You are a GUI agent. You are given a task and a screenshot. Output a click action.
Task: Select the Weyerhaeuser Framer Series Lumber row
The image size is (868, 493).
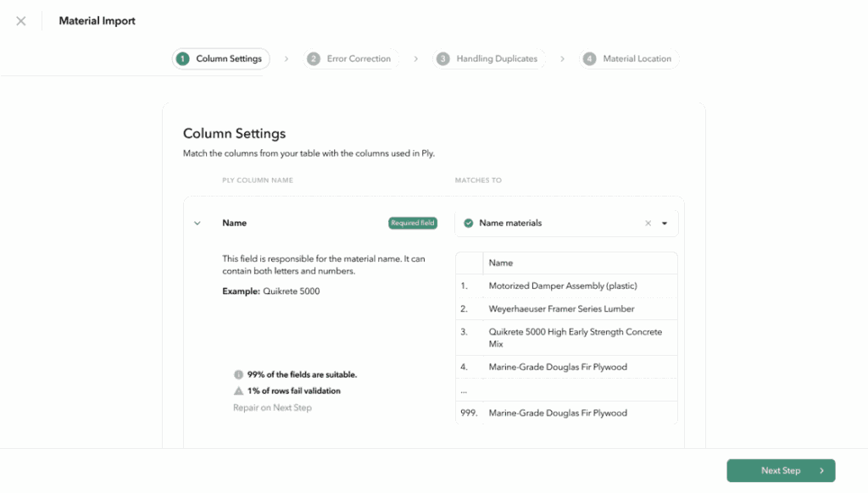tap(561, 309)
